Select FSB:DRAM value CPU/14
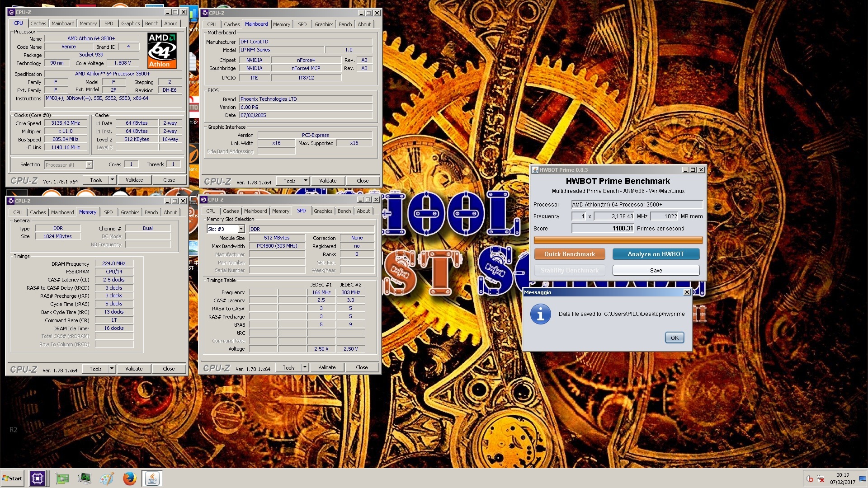Viewport: 868px width, 488px height. pyautogui.click(x=114, y=272)
